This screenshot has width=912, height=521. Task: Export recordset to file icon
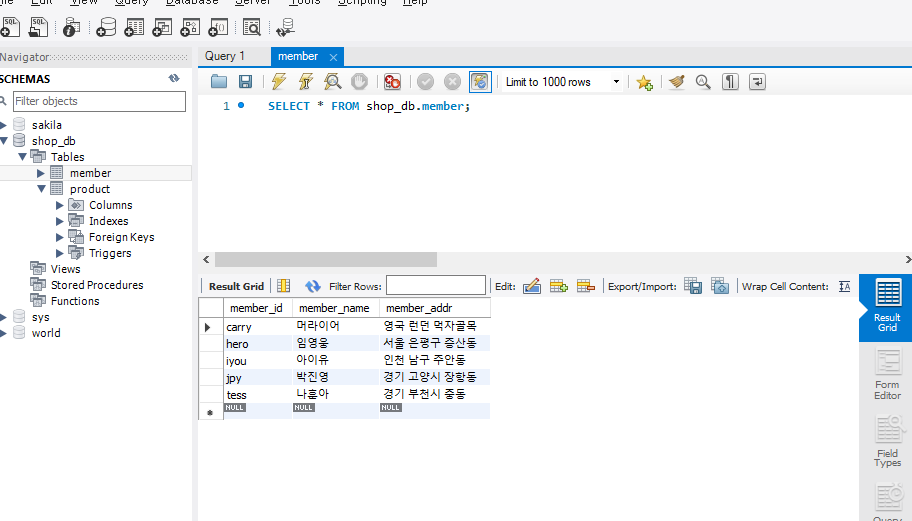[x=693, y=286]
